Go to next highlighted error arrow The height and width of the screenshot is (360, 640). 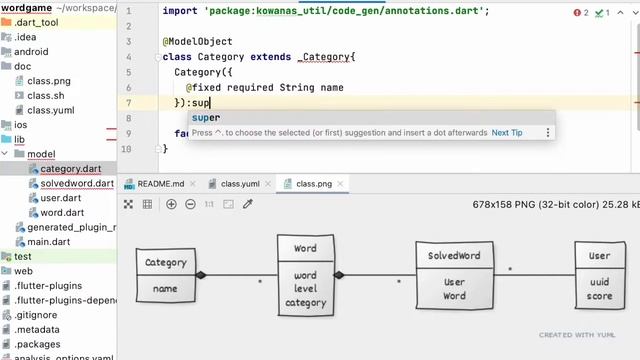[x=635, y=13]
